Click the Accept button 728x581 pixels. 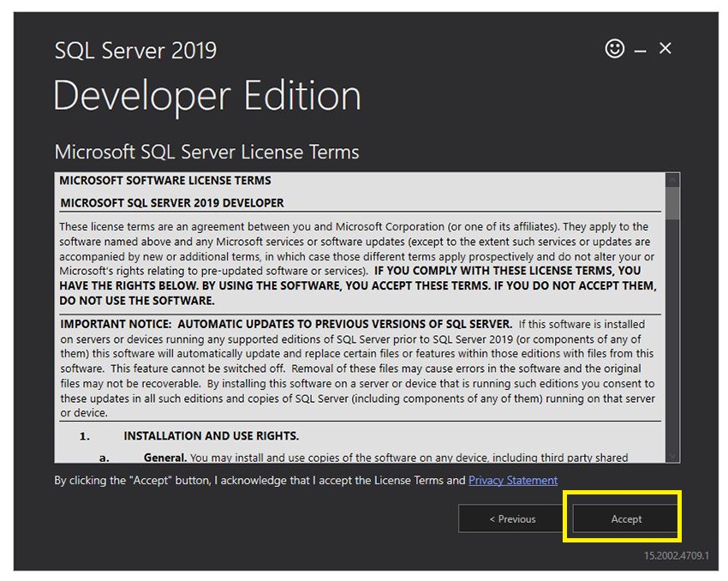(625, 518)
